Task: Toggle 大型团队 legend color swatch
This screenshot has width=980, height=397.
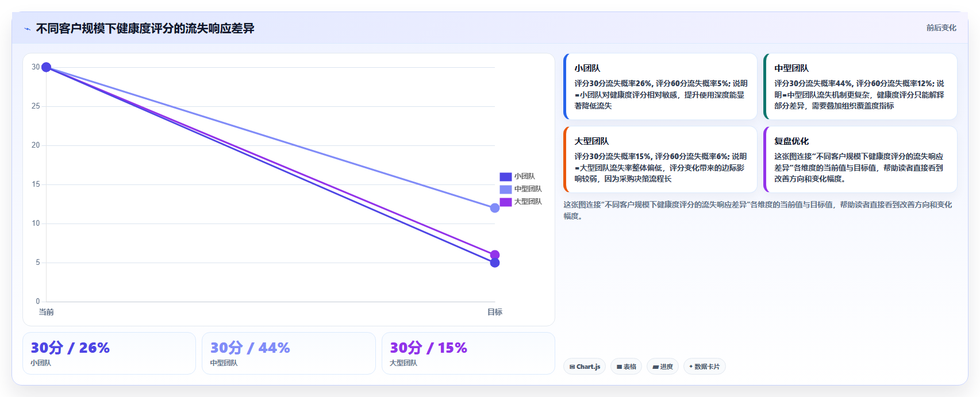Action: click(505, 202)
